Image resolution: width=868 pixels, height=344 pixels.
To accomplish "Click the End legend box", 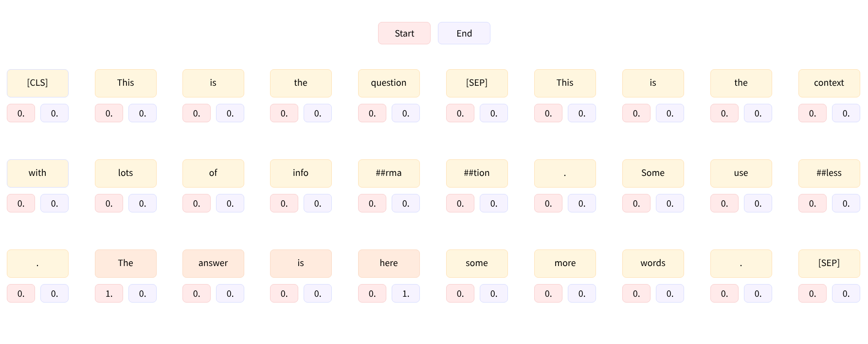I will tap(464, 33).
